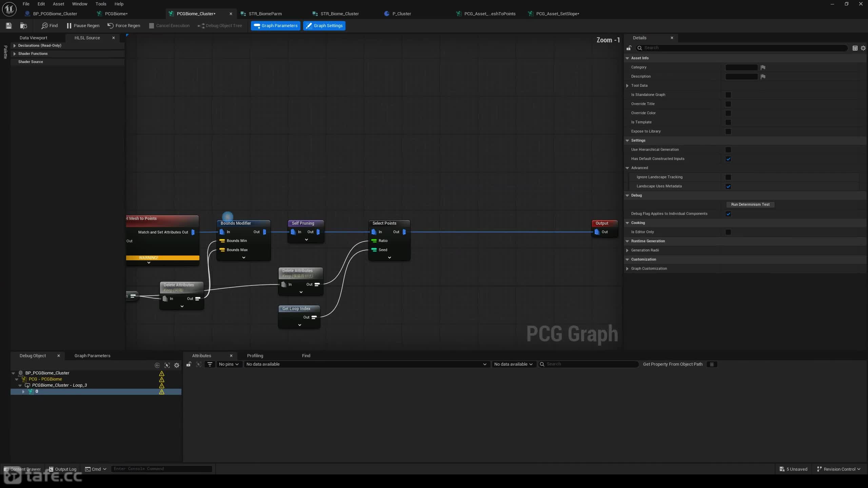
Task: Open Details panel settings gear
Action: point(863,48)
